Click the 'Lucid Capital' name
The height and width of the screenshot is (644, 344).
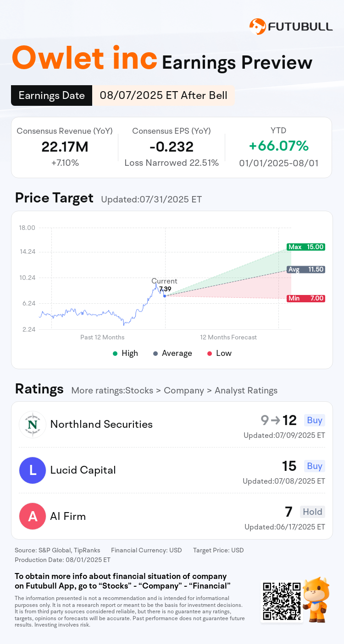[x=83, y=470]
